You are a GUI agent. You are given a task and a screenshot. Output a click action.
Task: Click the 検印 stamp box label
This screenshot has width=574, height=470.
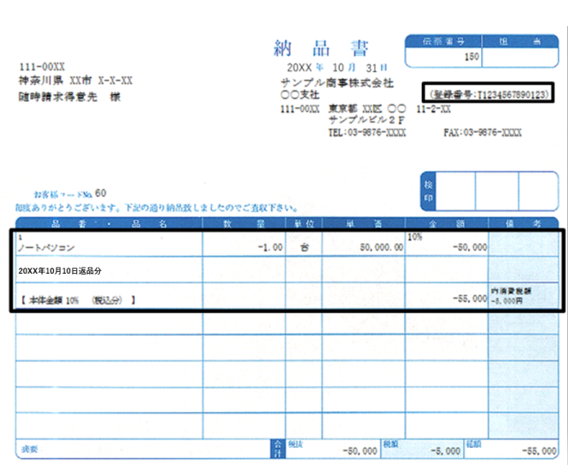[428, 191]
